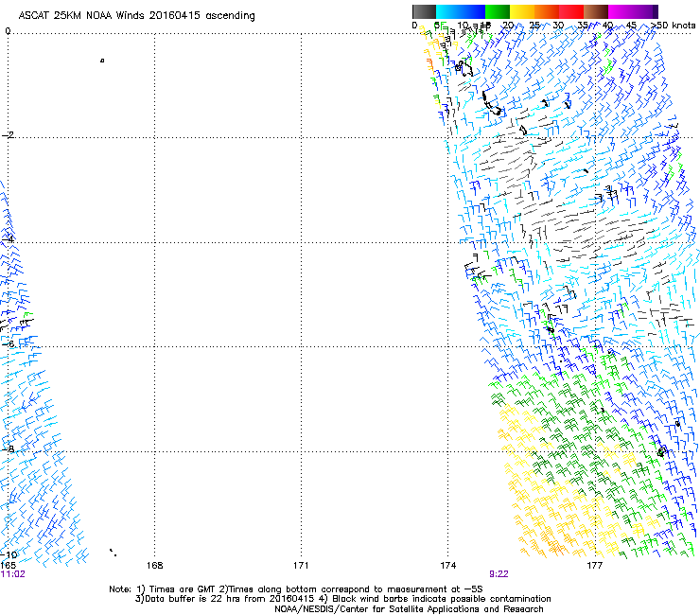Click the note text "Times are GMT"
700x615 pixels.
tap(183, 589)
